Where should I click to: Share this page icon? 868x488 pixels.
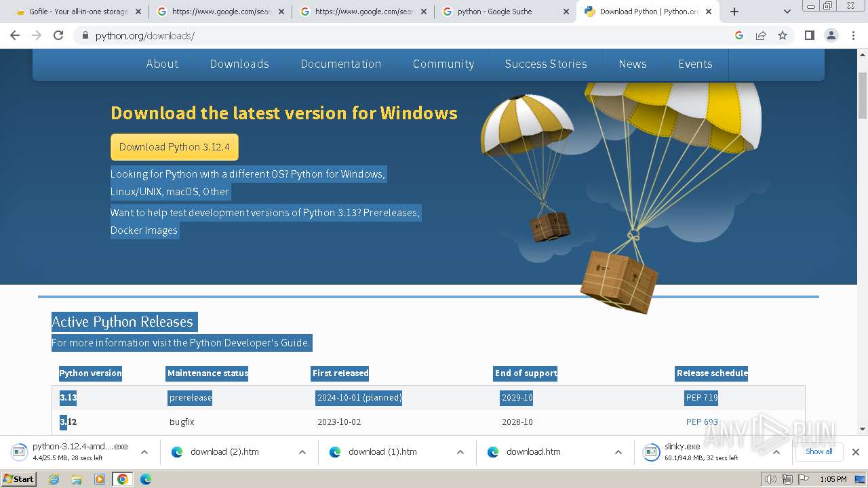click(x=761, y=35)
